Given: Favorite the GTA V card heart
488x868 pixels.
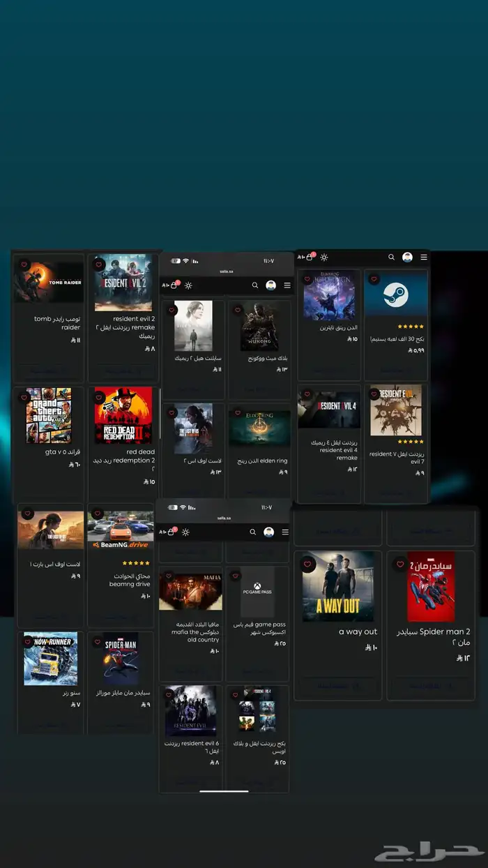Looking at the screenshot, I should click(24, 397).
